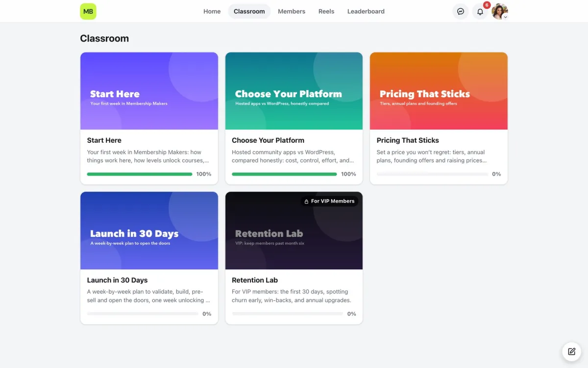The width and height of the screenshot is (588, 368).
Task: Open the Choose Your Platform course banner
Action: [294, 91]
